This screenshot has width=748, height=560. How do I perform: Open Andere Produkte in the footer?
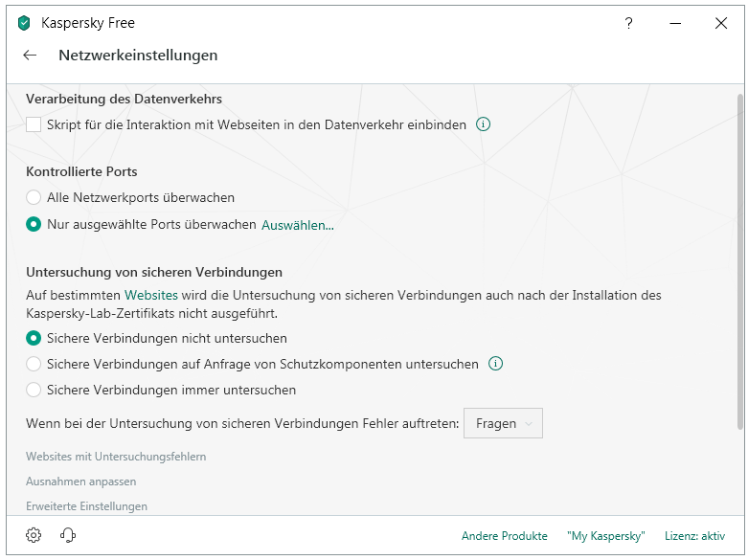coord(504,536)
